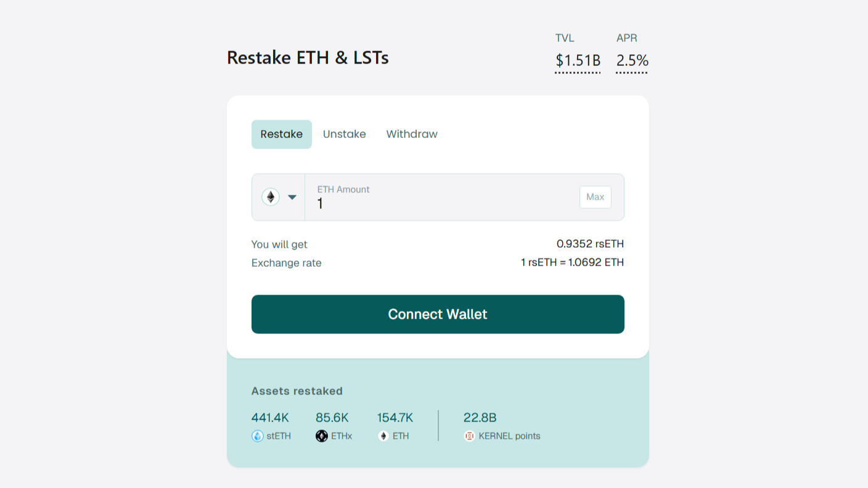Expand the token list using the chevron arrow
Image resolution: width=868 pixels, height=488 pixels.
(x=292, y=197)
